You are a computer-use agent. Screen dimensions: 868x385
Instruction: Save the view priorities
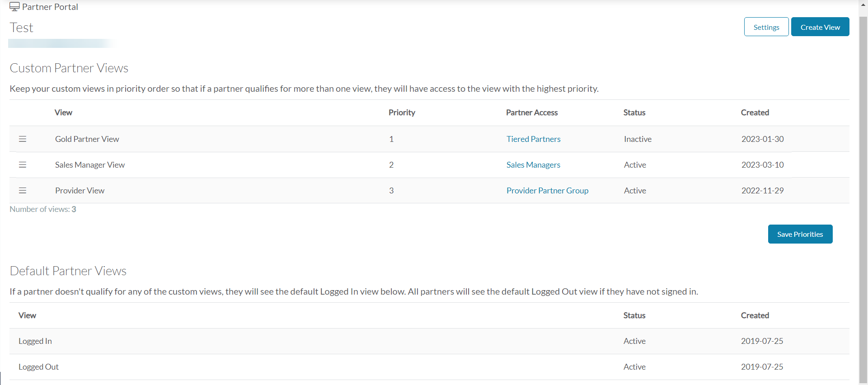(x=800, y=234)
